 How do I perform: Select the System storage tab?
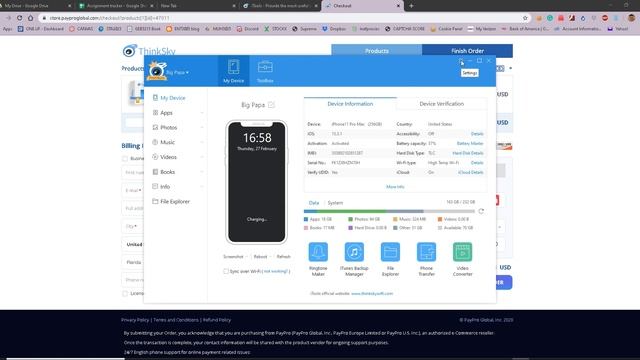coord(335,203)
